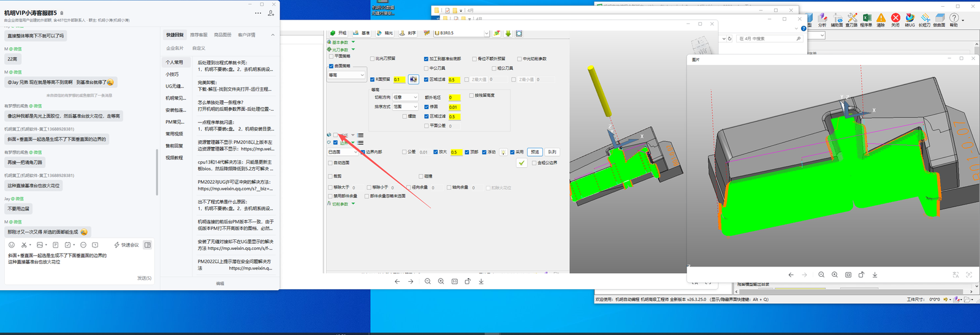Click the 做曲面 surface icon
Image resolution: width=980 pixels, height=335 pixels.
[939, 20]
